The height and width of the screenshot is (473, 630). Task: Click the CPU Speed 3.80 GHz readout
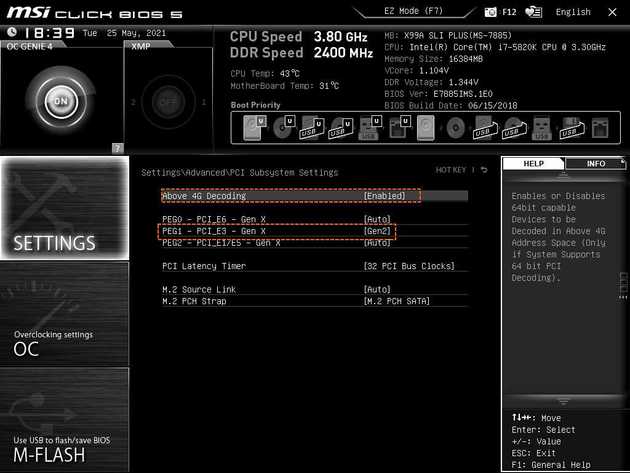tap(299, 37)
